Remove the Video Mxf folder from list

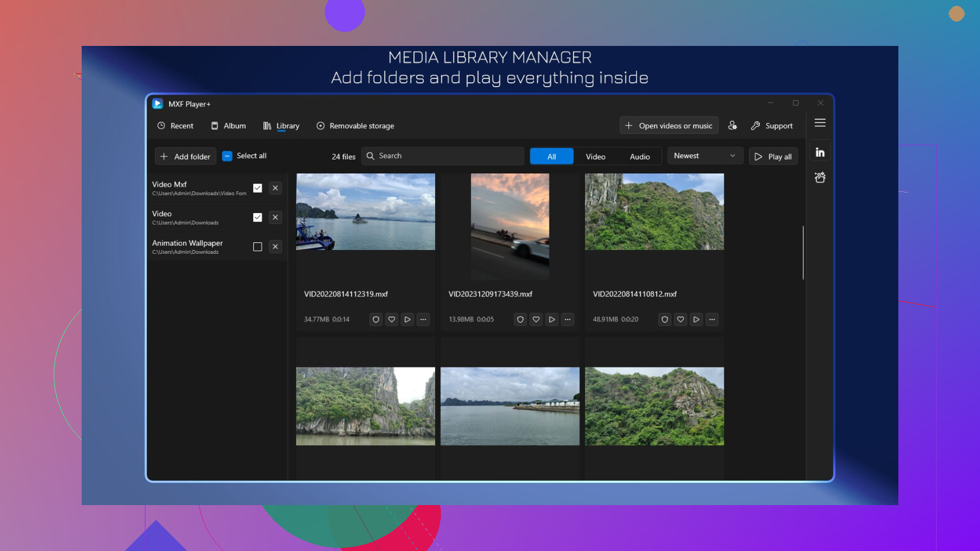pos(275,188)
